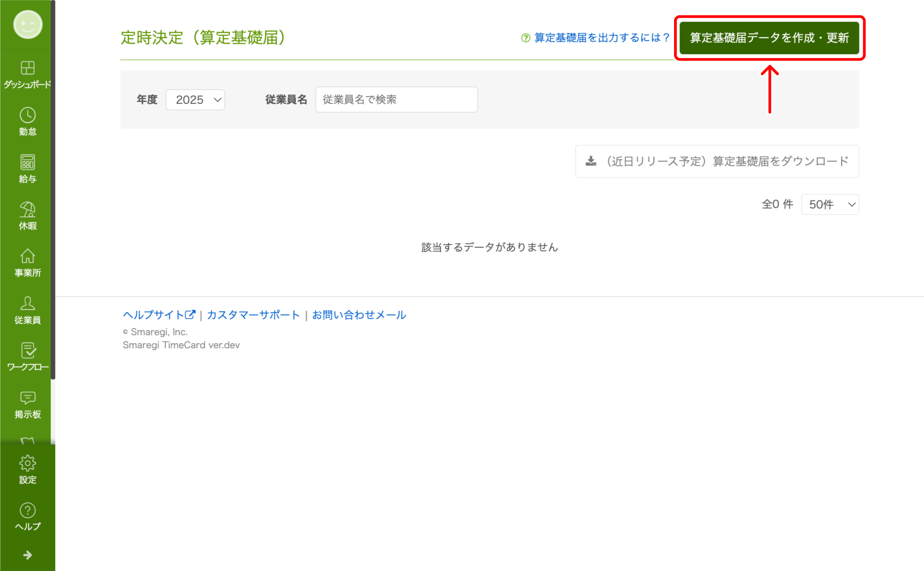
Task: Go to 従業員 person icon
Action: [28, 303]
